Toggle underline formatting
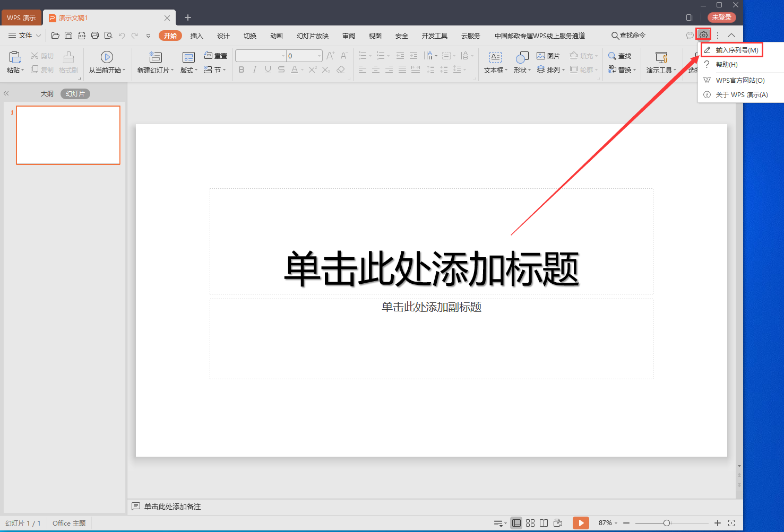This screenshot has width=784, height=532. (x=268, y=69)
